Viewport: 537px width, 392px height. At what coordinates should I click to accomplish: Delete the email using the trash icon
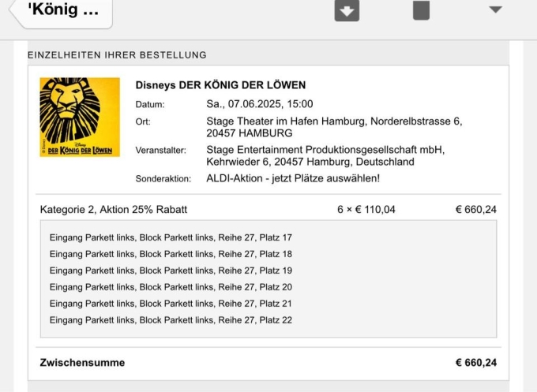(421, 10)
